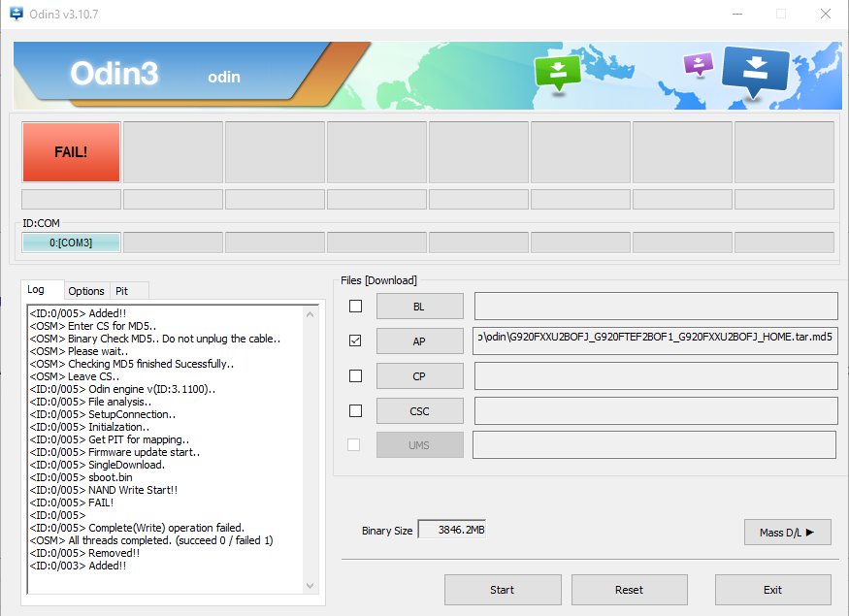Click the large blue download bubble icon
849x616 pixels.
point(755,72)
